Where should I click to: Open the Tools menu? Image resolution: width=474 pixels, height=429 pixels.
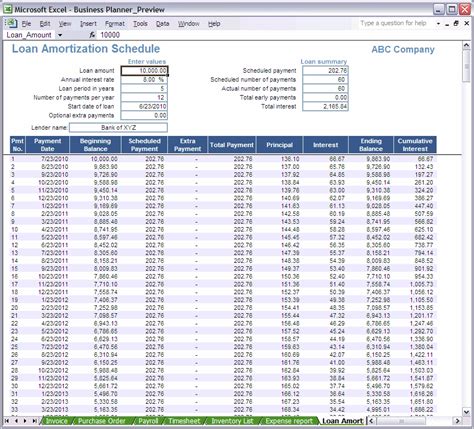tap(140, 24)
